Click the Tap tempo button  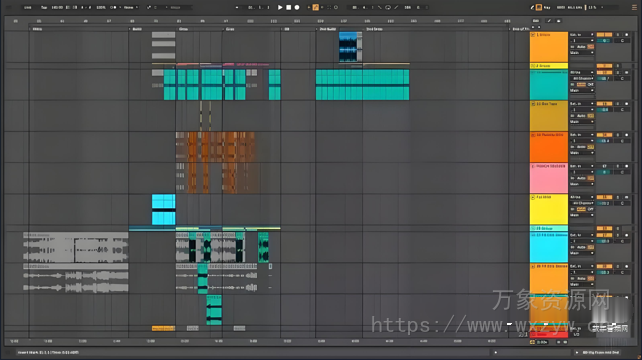pos(44,7)
